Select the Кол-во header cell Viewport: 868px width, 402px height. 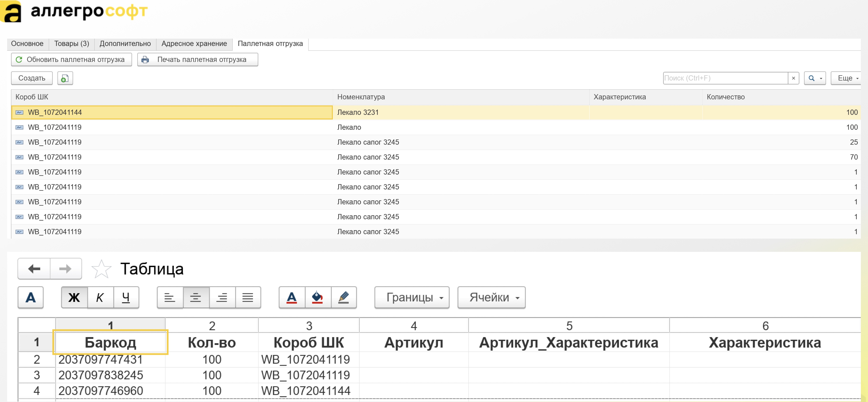pos(212,342)
